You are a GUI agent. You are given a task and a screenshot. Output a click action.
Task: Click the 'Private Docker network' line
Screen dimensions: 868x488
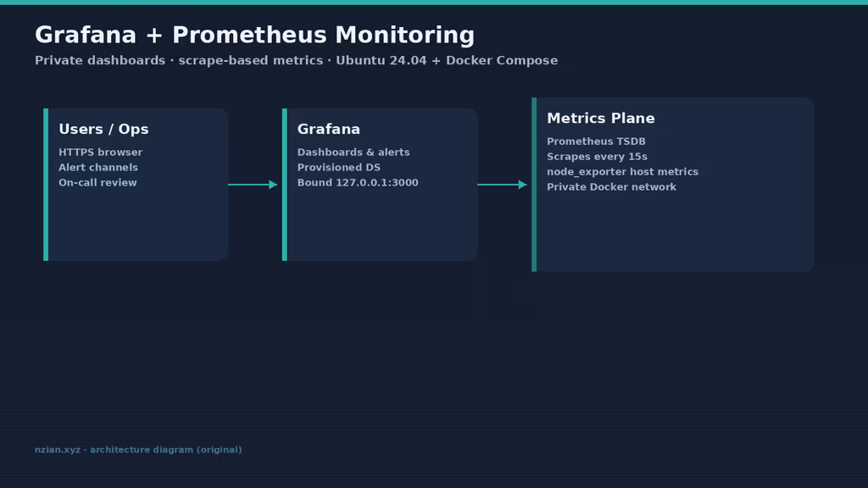pos(612,187)
